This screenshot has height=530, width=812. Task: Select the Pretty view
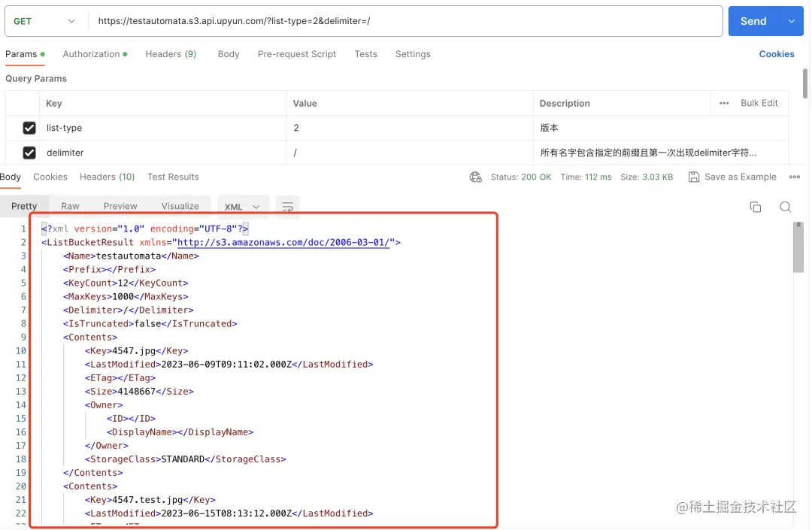coord(24,206)
